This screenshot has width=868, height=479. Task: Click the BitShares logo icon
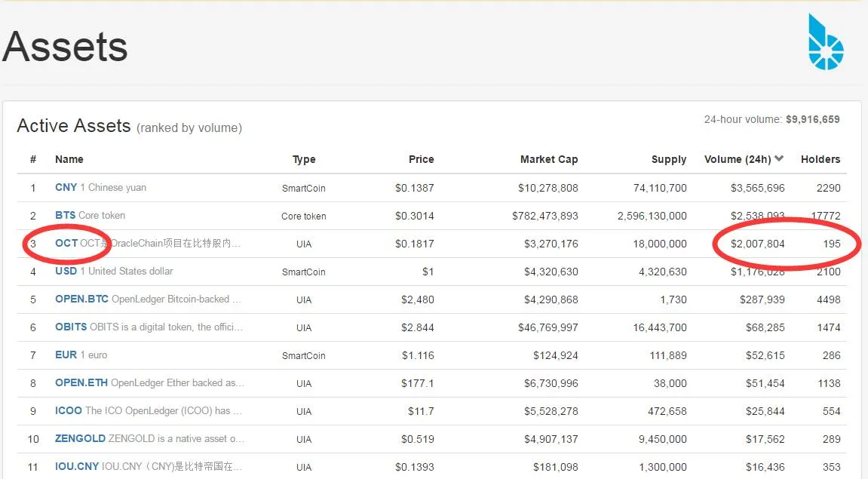[825, 42]
